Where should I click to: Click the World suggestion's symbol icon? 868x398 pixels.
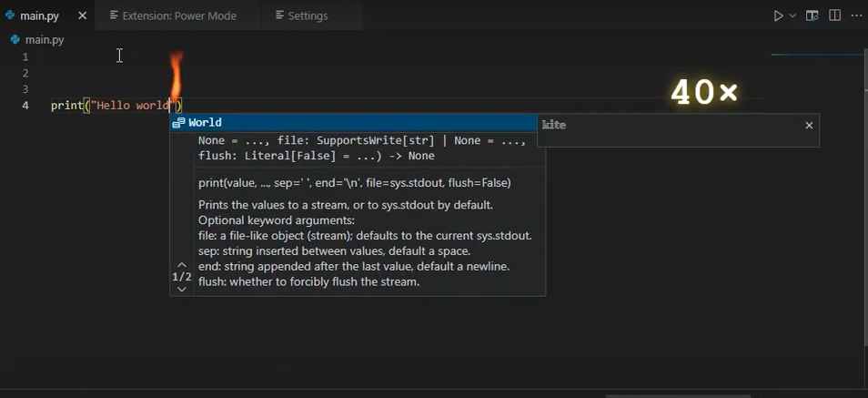[x=178, y=123]
